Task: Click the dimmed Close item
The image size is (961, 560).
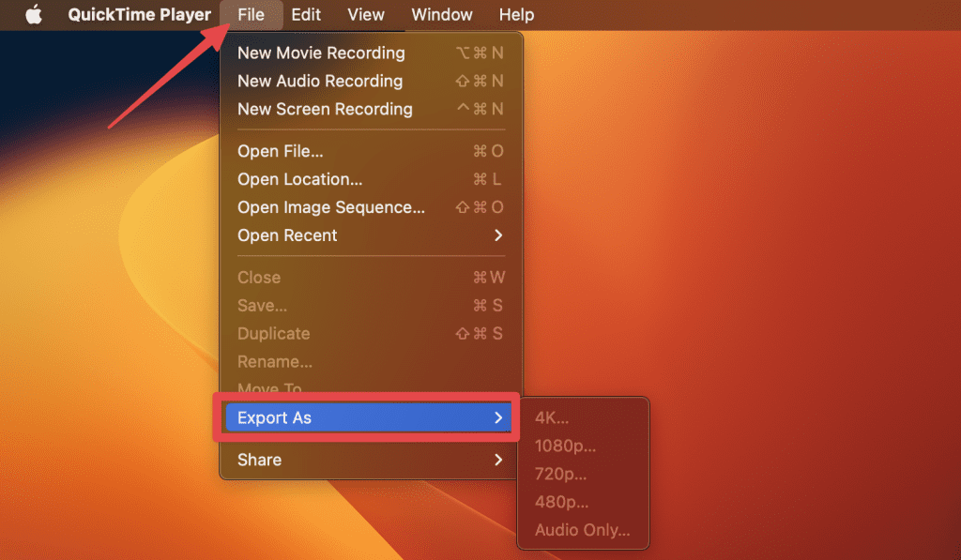Action: click(x=371, y=277)
